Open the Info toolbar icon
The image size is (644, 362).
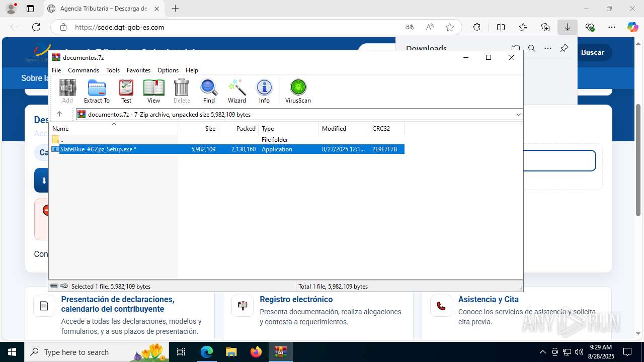pos(264,91)
